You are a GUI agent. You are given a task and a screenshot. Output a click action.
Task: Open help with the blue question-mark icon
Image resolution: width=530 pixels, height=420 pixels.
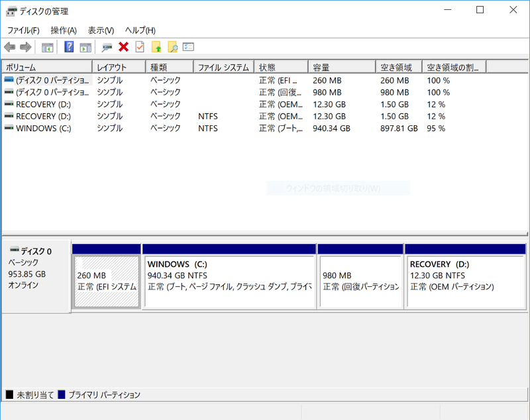(69, 47)
